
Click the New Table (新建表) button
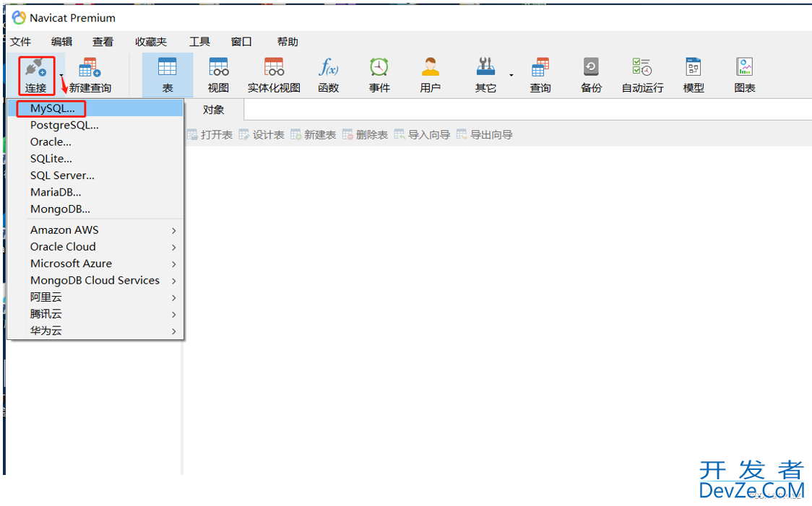314,135
